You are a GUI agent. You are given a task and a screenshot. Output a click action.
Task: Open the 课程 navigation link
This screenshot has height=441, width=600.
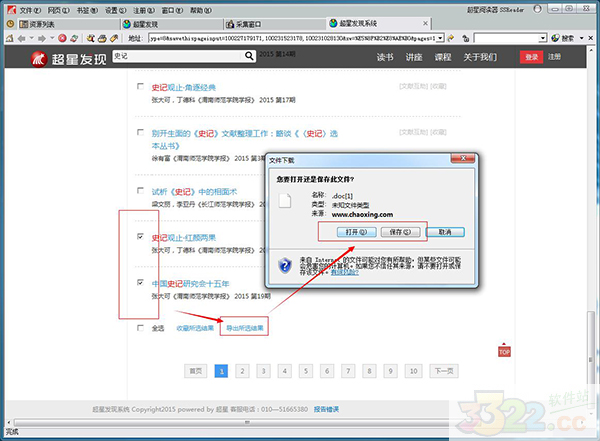(443, 57)
